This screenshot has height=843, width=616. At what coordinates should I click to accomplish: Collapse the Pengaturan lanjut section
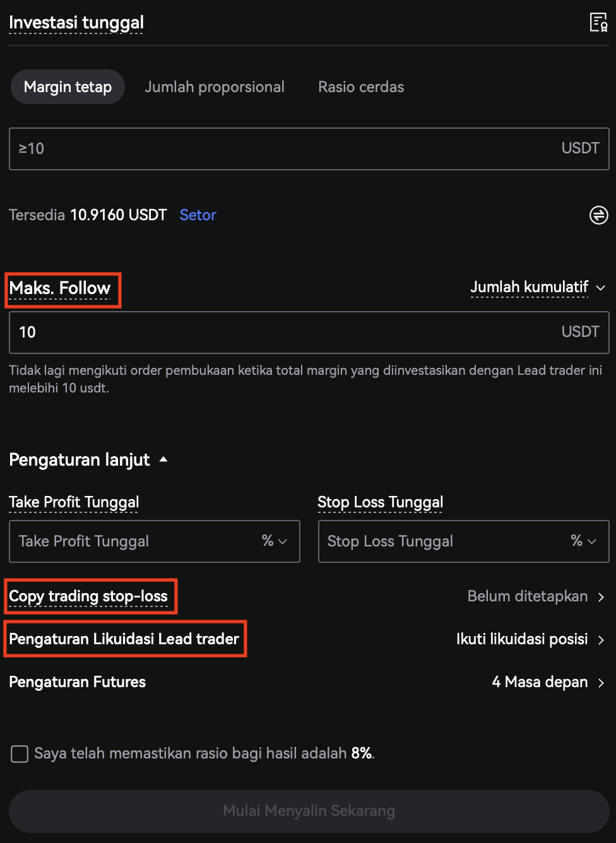tap(88, 460)
